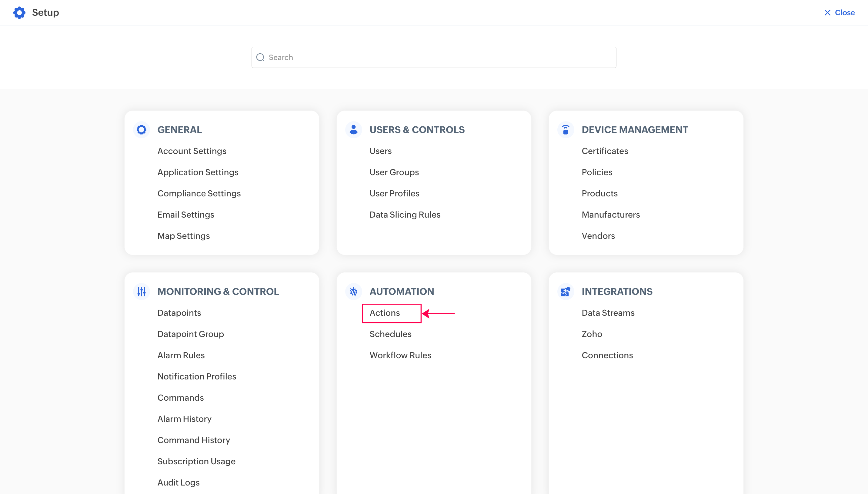Click the Users & Controls person icon

point(353,130)
